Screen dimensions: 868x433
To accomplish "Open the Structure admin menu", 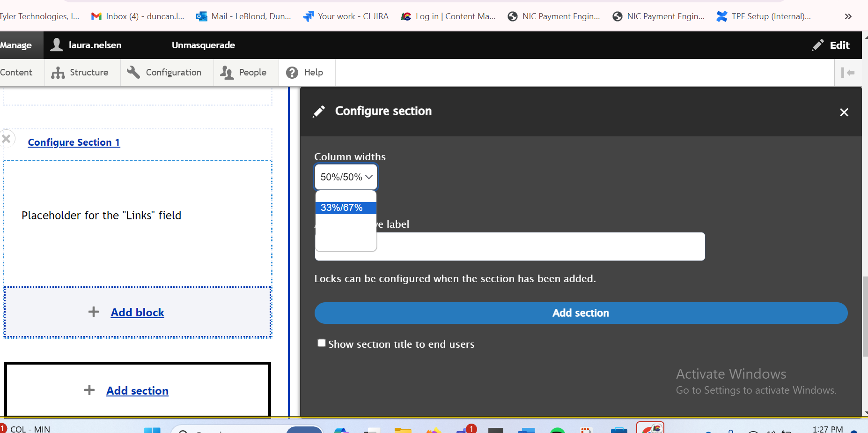I will click(x=80, y=73).
